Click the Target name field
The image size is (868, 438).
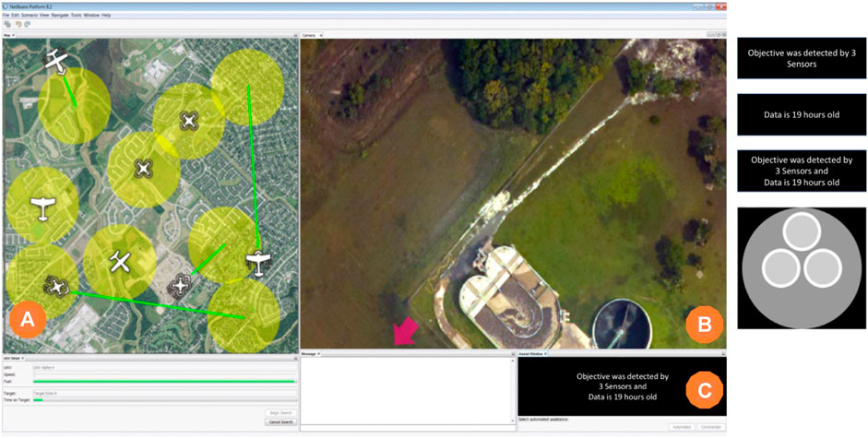point(165,394)
